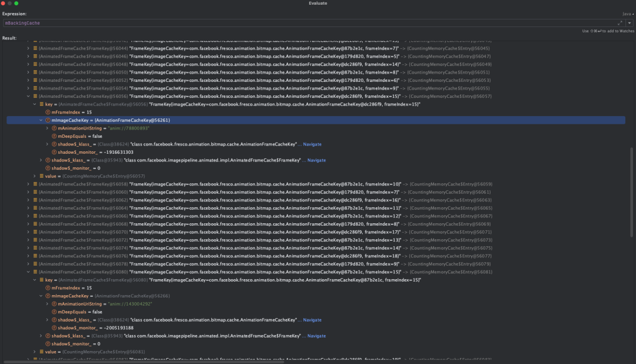The width and height of the screenshot is (636, 364).
Task: Follow Navigate link on shadow$_klass_ row under "anim://78800893"
Action: tap(312, 144)
